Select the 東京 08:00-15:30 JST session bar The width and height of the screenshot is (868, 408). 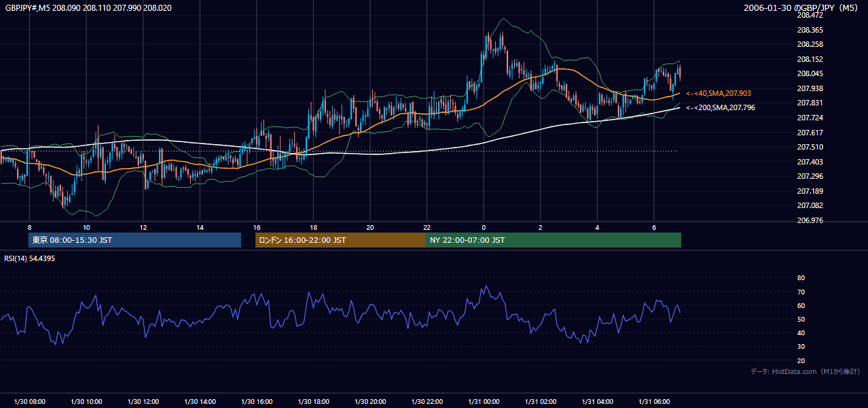click(135, 240)
